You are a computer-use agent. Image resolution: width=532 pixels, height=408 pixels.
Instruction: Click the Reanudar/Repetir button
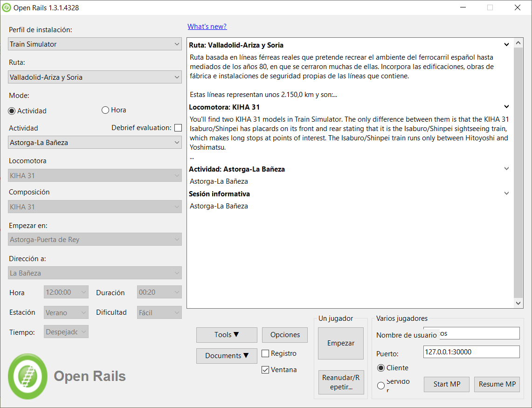coord(341,382)
